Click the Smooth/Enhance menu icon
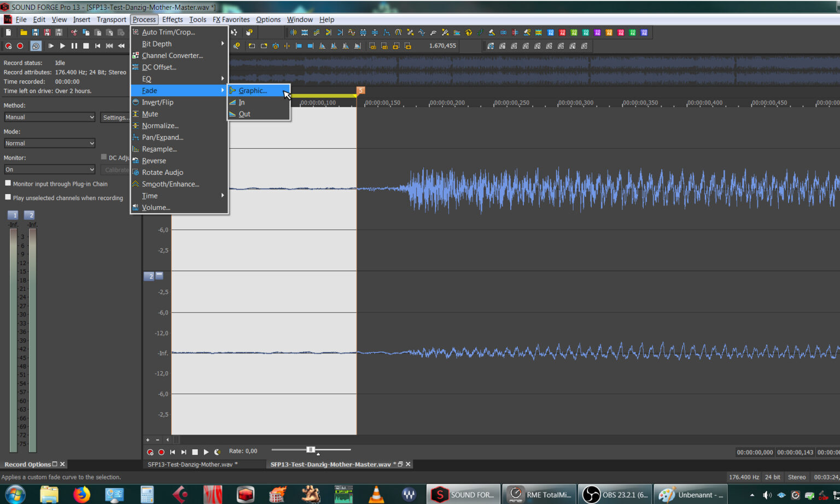 136,184
